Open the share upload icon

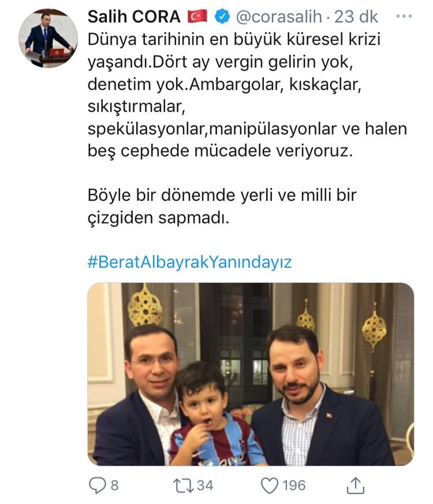[x=355, y=485]
